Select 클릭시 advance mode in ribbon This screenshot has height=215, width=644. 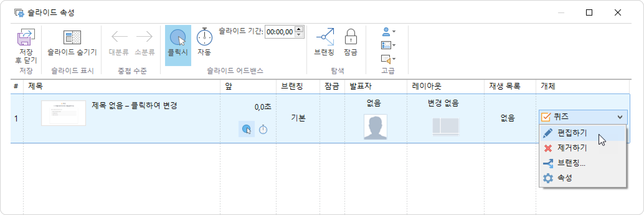pos(178,38)
